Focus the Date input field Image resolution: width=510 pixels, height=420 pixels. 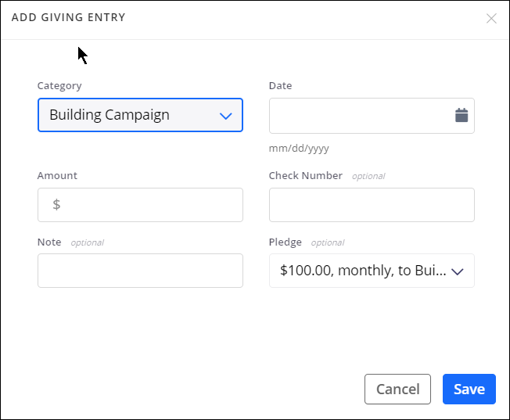[360, 116]
